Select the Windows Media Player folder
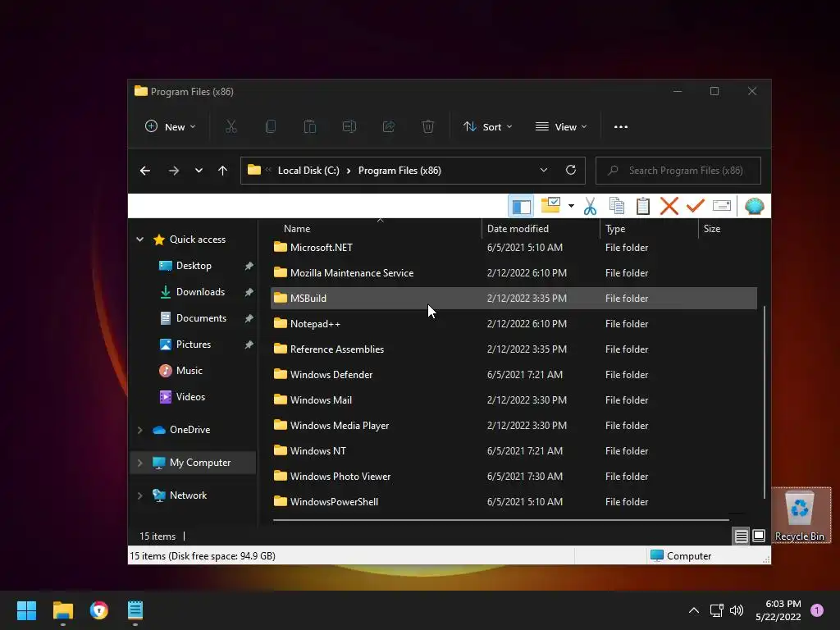840x630 pixels. (514, 426)
